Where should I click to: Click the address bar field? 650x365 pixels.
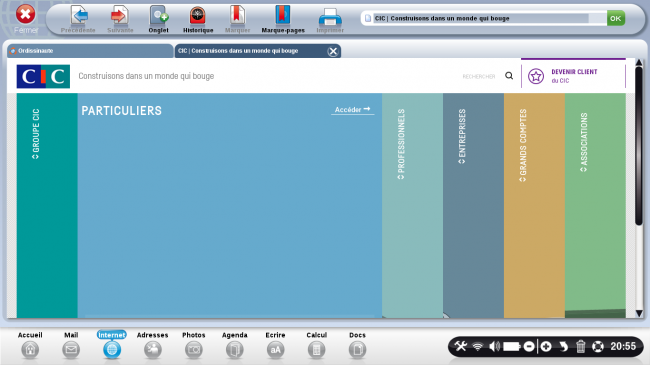point(483,18)
